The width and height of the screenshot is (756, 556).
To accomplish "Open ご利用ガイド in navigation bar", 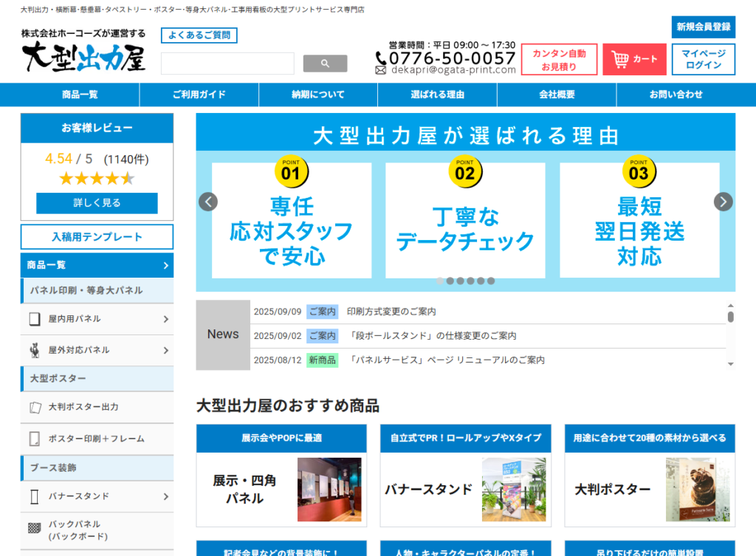I will (199, 95).
